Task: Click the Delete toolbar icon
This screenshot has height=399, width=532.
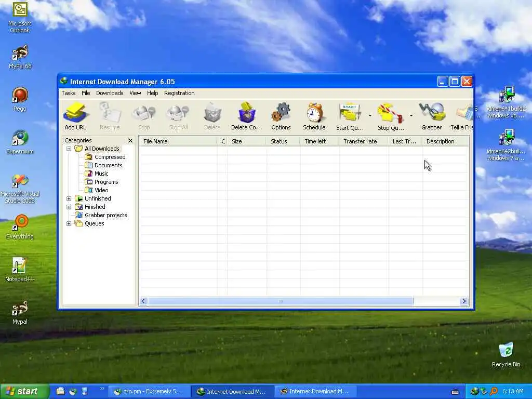Action: click(212, 116)
